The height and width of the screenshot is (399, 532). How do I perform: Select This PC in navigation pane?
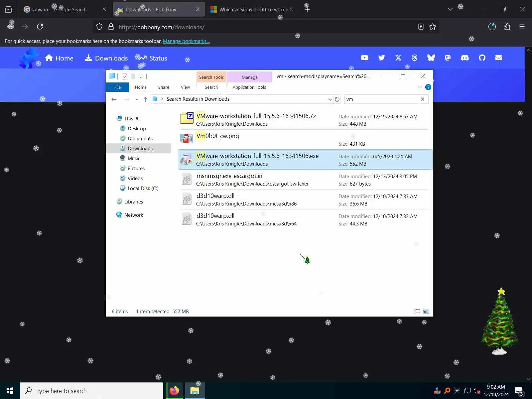pyautogui.click(x=132, y=118)
